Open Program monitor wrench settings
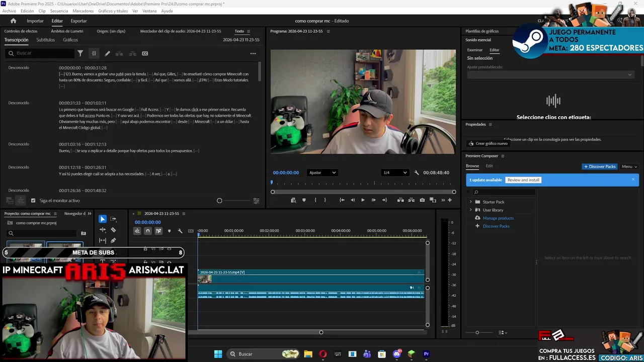Screen dimensions: 644x362 (x=417, y=172)
